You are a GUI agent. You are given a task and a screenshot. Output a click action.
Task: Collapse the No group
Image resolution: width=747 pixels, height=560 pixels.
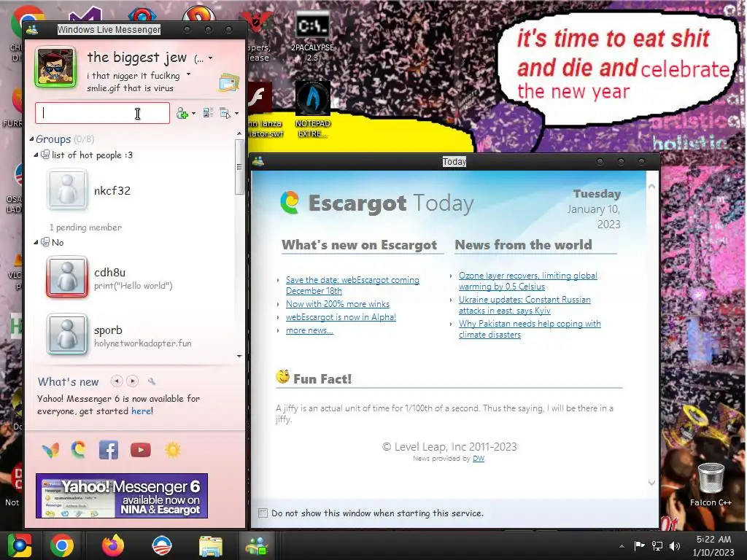(x=36, y=242)
